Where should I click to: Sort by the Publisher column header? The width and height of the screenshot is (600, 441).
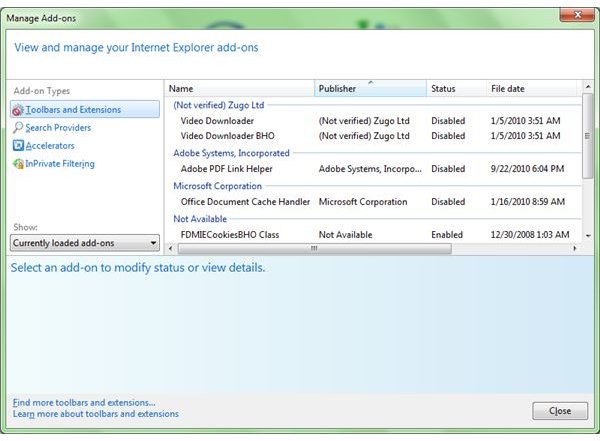[370, 88]
